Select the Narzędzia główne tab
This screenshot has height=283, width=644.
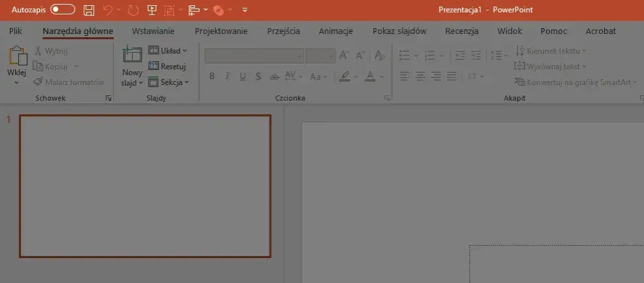pos(78,31)
